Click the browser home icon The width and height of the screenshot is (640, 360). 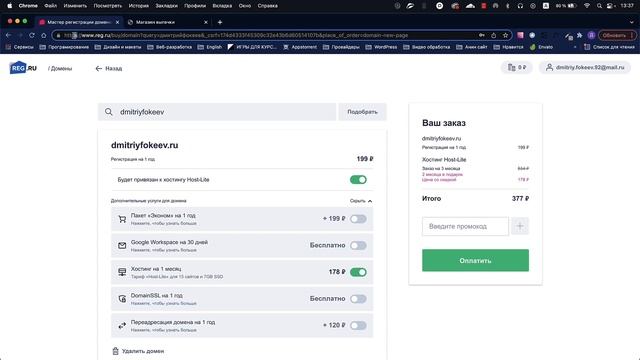coord(44,36)
